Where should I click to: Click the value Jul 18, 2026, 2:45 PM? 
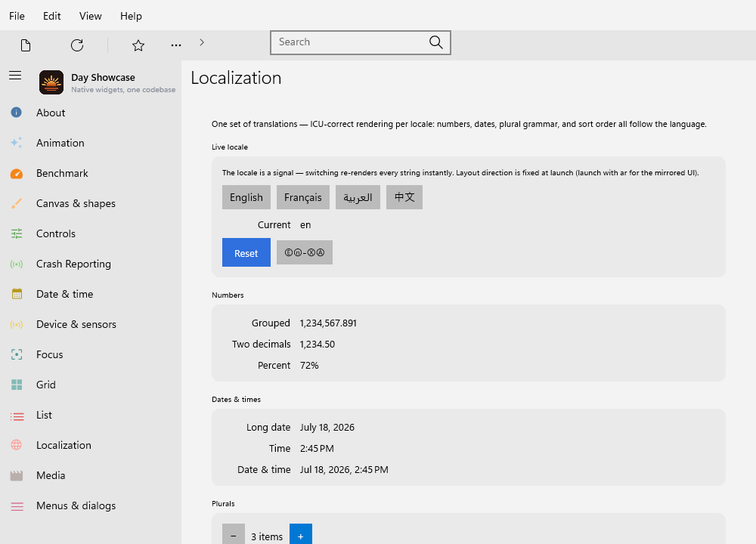[344, 470]
